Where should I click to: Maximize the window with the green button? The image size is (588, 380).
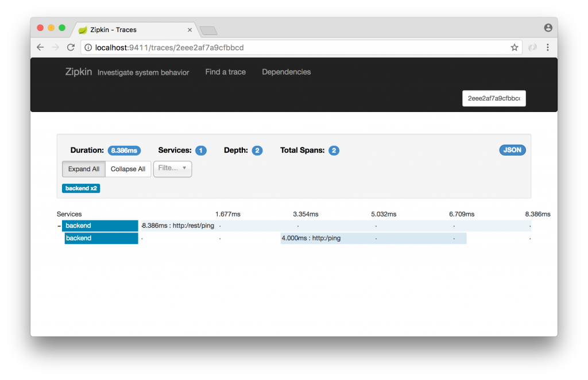pos(62,28)
